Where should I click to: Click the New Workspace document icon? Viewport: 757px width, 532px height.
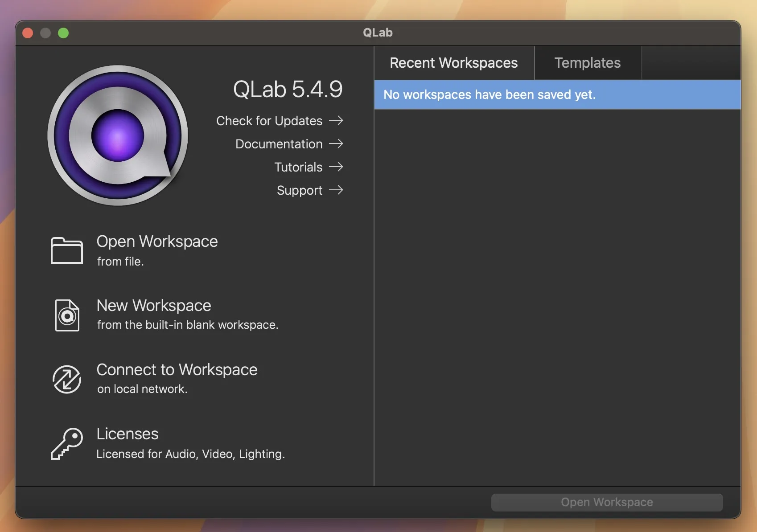tap(67, 315)
